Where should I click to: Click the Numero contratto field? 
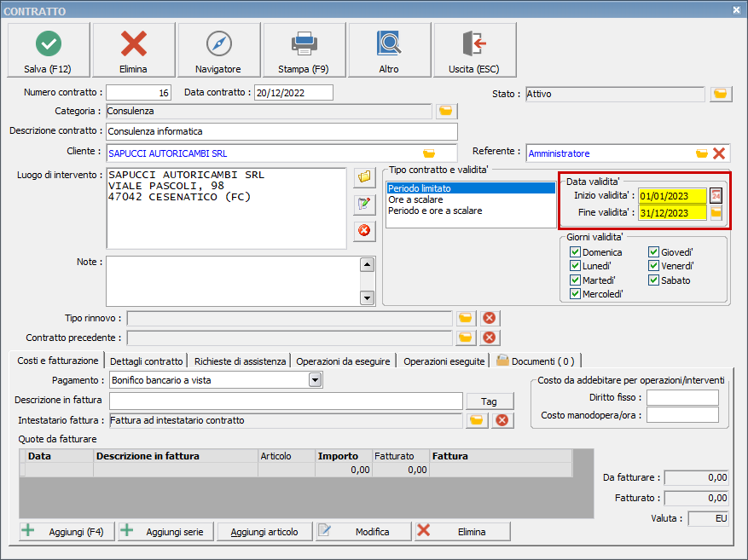click(138, 92)
